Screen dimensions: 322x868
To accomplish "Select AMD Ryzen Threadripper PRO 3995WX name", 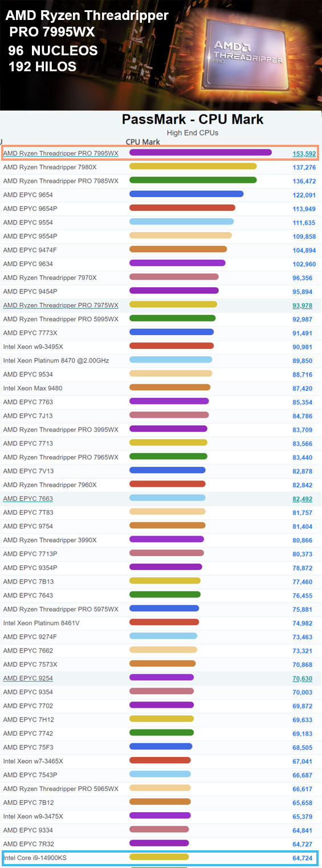I will coord(61,430).
